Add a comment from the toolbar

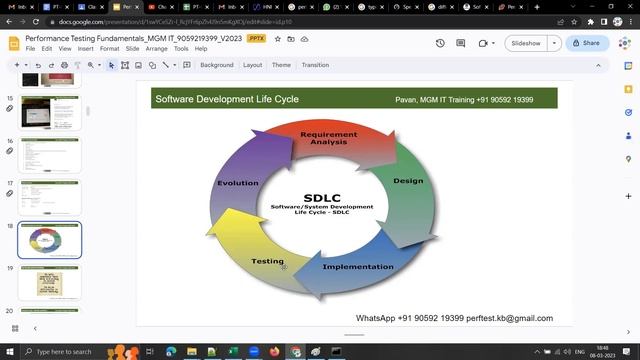pyautogui.click(x=187, y=65)
